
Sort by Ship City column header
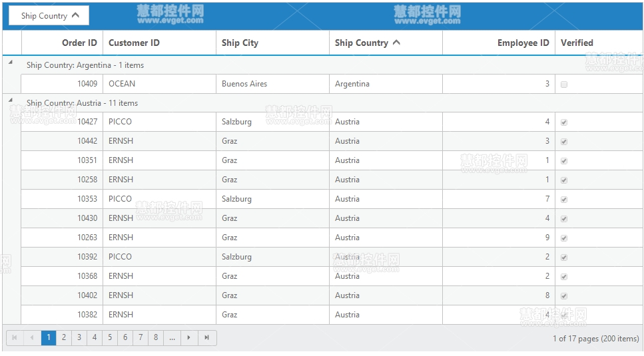tap(272, 43)
